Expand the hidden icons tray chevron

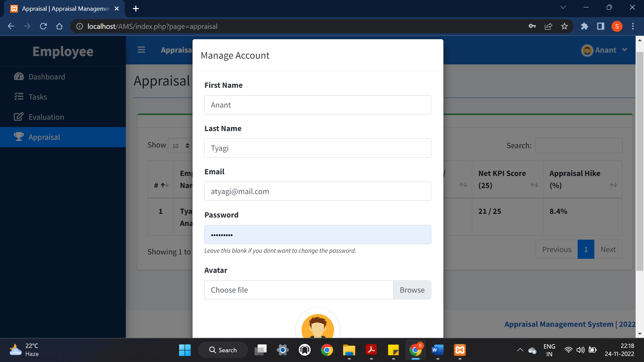pos(520,350)
